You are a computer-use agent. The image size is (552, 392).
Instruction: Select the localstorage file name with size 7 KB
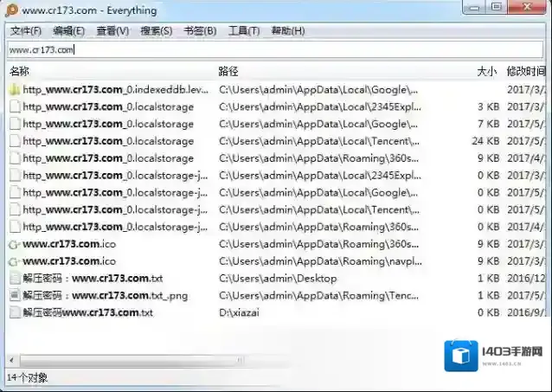click(x=108, y=124)
